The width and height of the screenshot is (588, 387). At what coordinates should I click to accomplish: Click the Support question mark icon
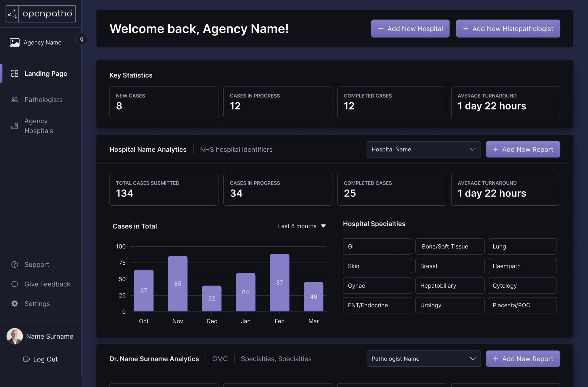(x=14, y=264)
